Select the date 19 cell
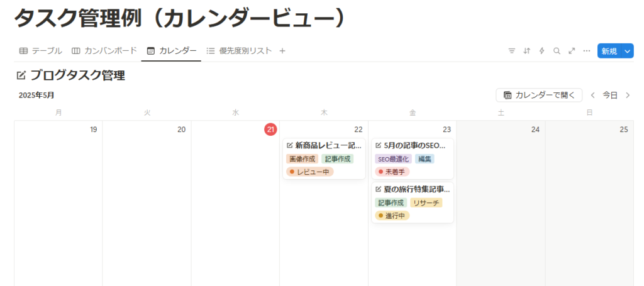This screenshot has height=286, width=644. tap(58, 203)
